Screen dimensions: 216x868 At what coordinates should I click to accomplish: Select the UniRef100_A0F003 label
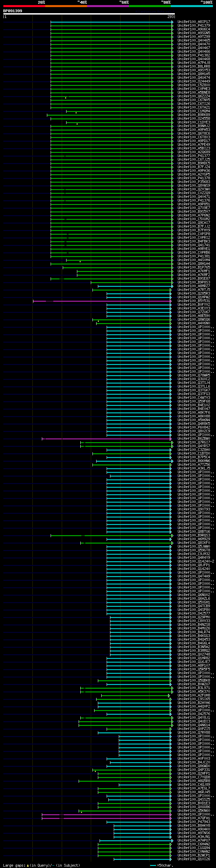194,759
